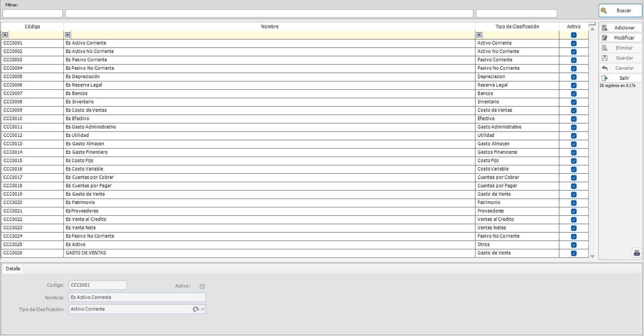Screen dimensions: 644x336
Task: Click the Nombre column filter selector icon
Action: [67, 35]
